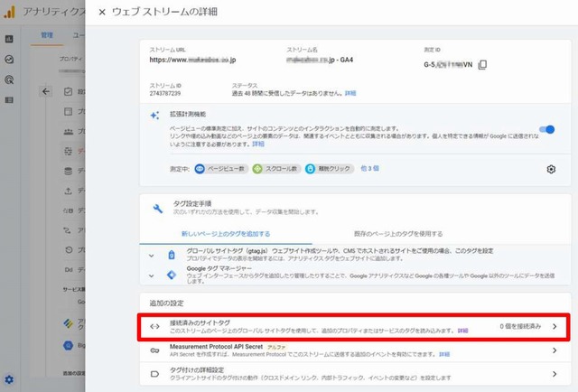This screenshot has width=578, height=392.
Task: Click the Data Import upload icon in admin list
Action: pos(69,191)
